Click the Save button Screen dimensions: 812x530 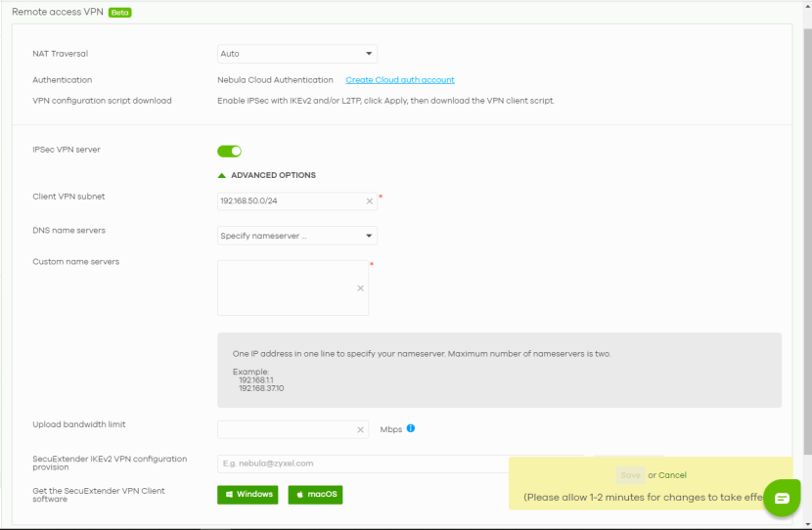pyautogui.click(x=630, y=475)
